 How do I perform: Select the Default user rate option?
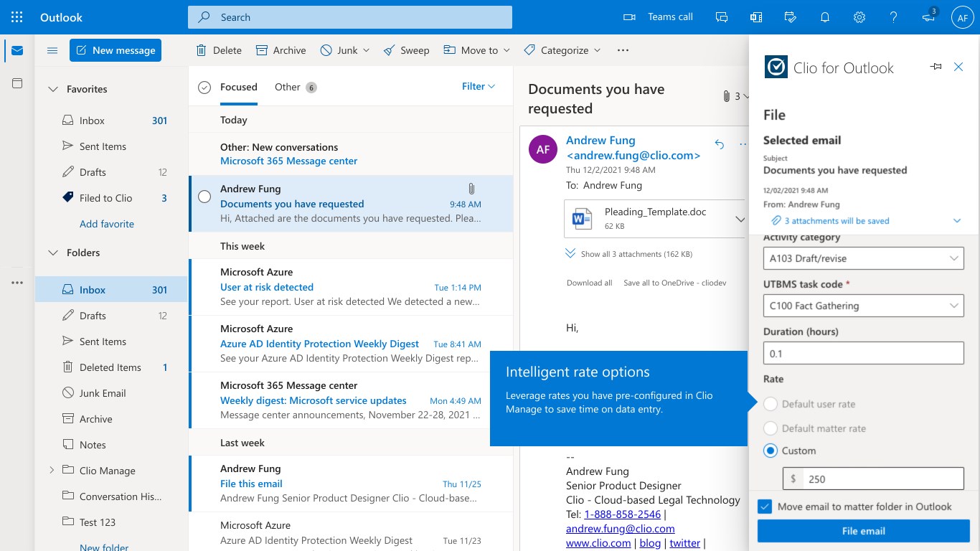click(x=771, y=404)
